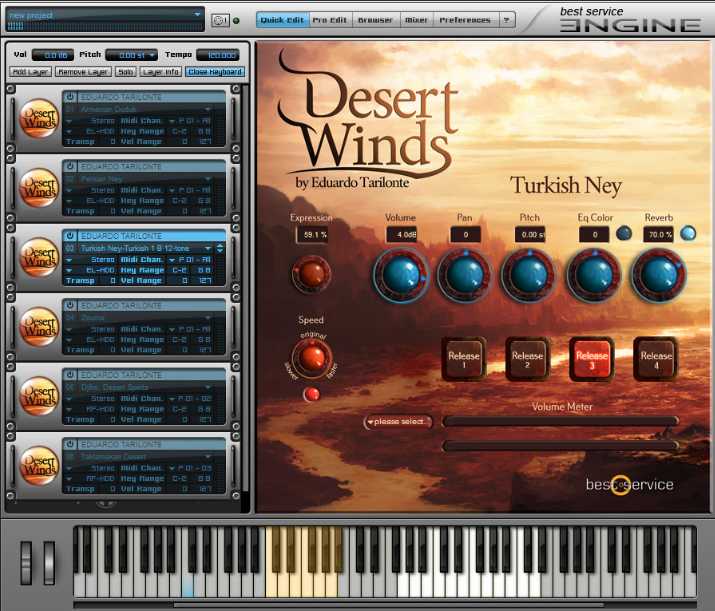
Task: Click the keyboard horizontal scrollbar
Action: pos(389,605)
